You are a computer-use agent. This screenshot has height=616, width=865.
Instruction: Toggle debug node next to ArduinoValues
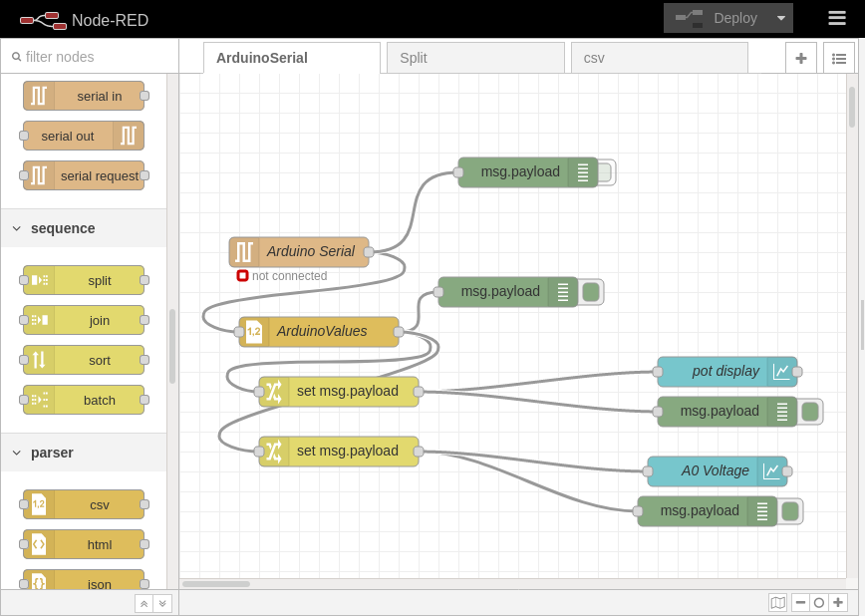[x=591, y=292]
